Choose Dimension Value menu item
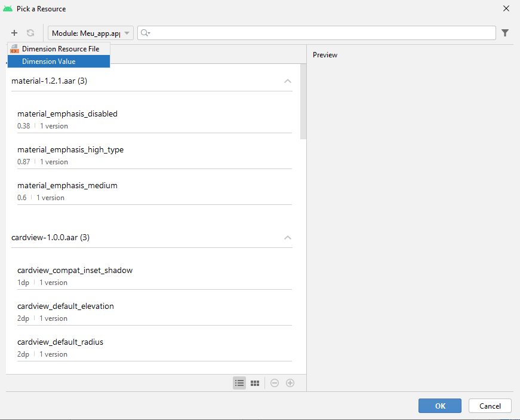The height and width of the screenshot is (420, 520). (49, 62)
